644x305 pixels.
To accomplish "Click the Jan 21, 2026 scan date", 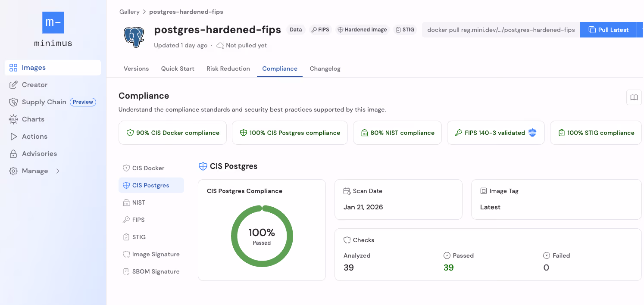I will tap(363, 207).
